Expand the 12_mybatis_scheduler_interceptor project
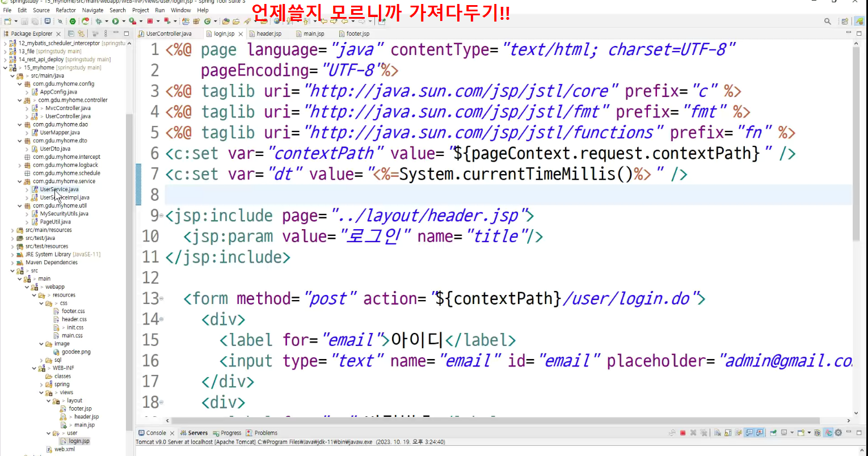The width and height of the screenshot is (868, 456). click(x=6, y=43)
